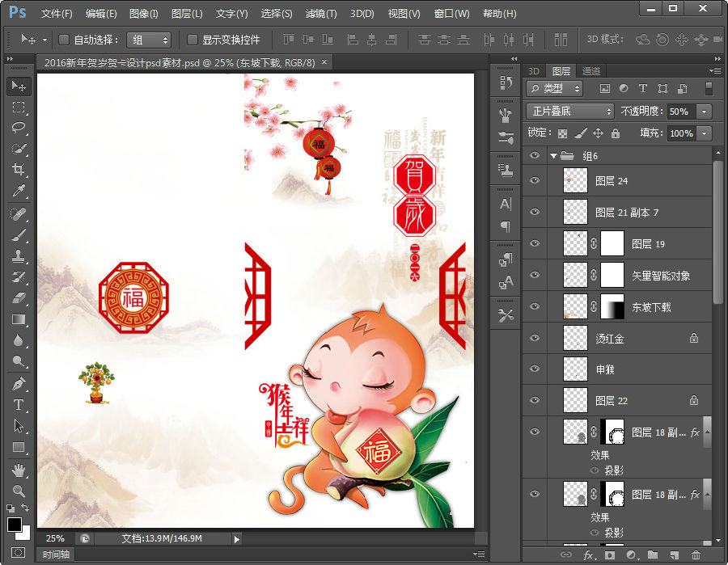The image size is (728, 565).
Task: Open the 时间轴 timeline panel
Action: coord(56,554)
